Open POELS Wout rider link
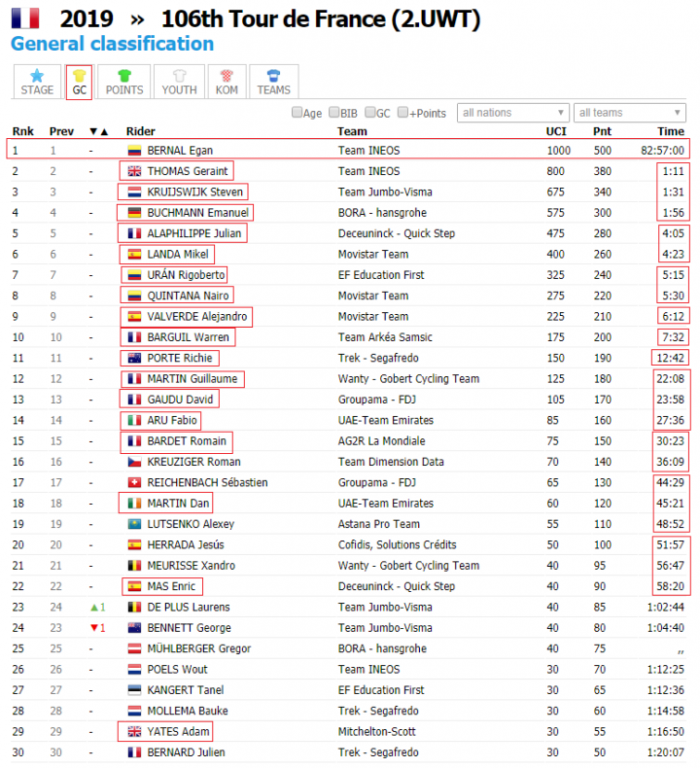 click(x=177, y=670)
